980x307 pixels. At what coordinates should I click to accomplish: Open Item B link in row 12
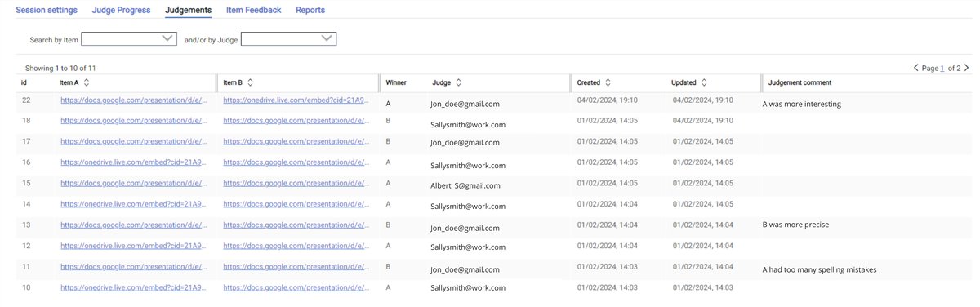tap(296, 245)
